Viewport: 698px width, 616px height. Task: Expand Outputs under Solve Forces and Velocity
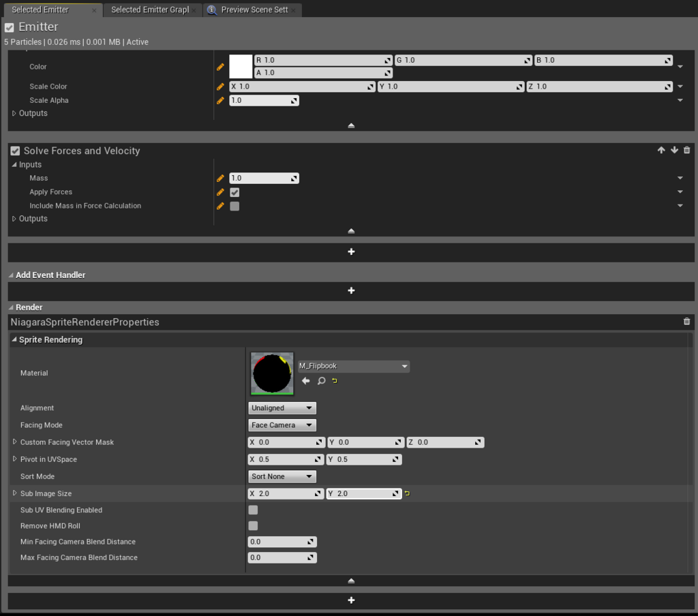click(14, 219)
